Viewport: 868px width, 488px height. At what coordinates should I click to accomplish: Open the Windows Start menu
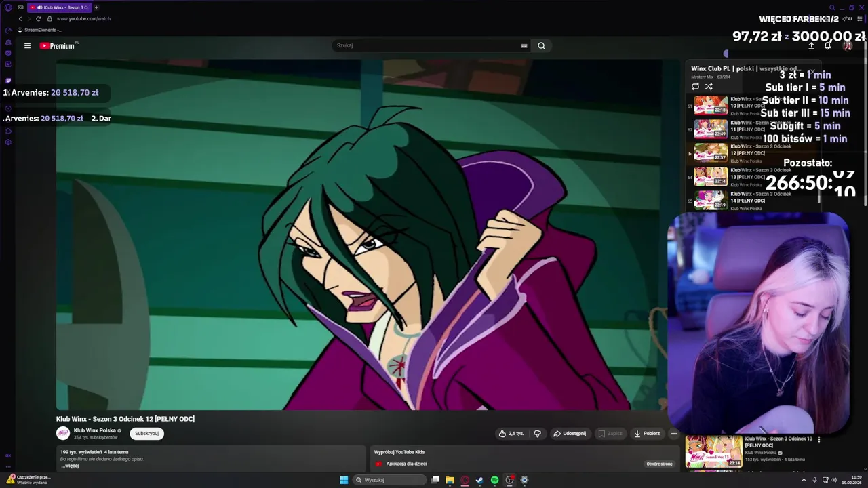point(344,480)
